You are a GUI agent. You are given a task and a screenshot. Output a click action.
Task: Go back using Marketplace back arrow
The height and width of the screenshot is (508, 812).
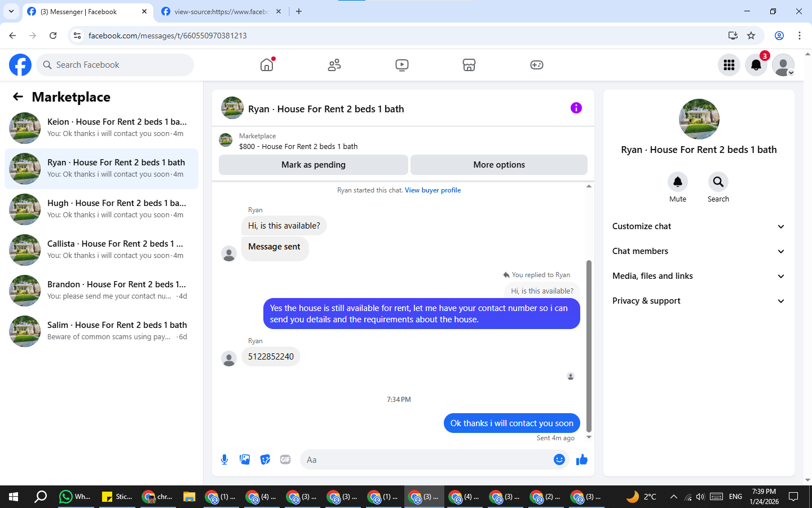click(x=18, y=97)
